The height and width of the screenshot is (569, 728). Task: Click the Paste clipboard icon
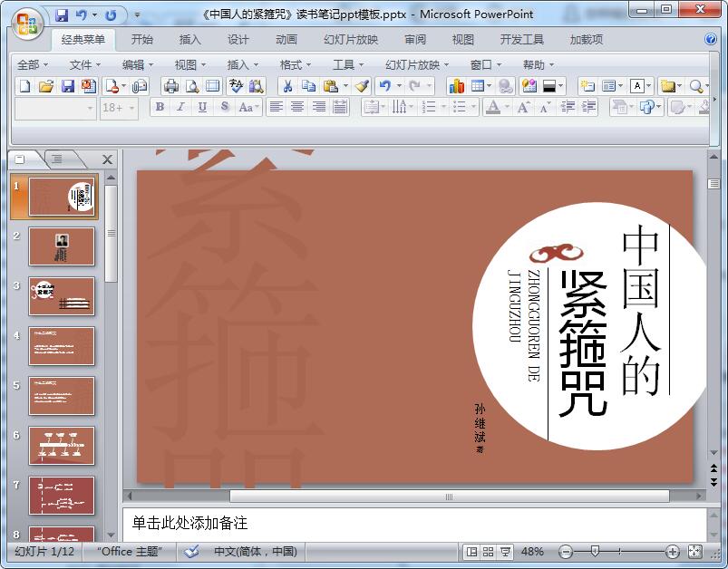coord(331,86)
